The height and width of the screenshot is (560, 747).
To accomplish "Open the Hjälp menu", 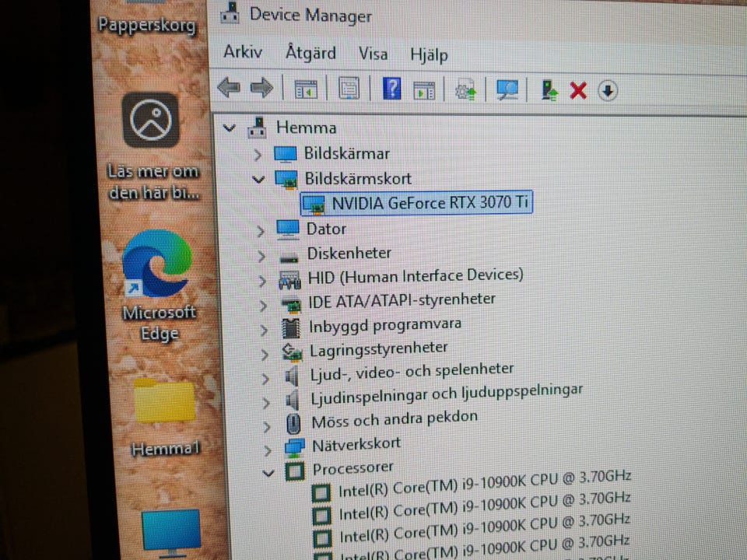I will 429,54.
